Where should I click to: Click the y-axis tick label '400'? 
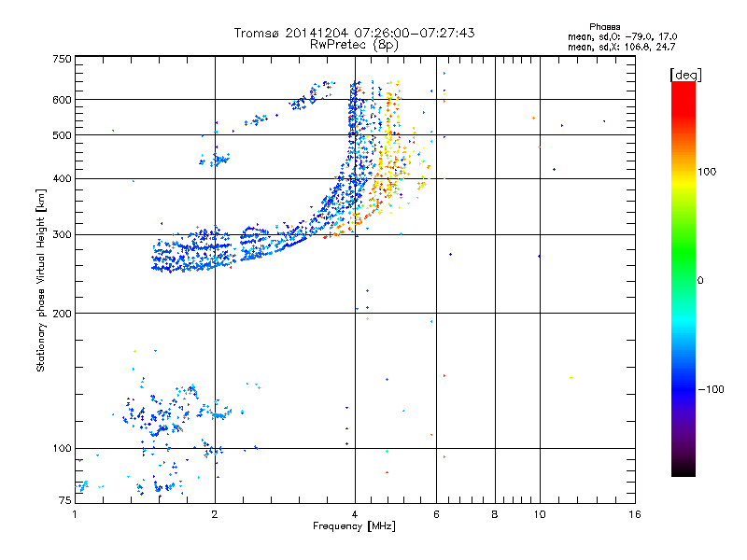point(62,179)
